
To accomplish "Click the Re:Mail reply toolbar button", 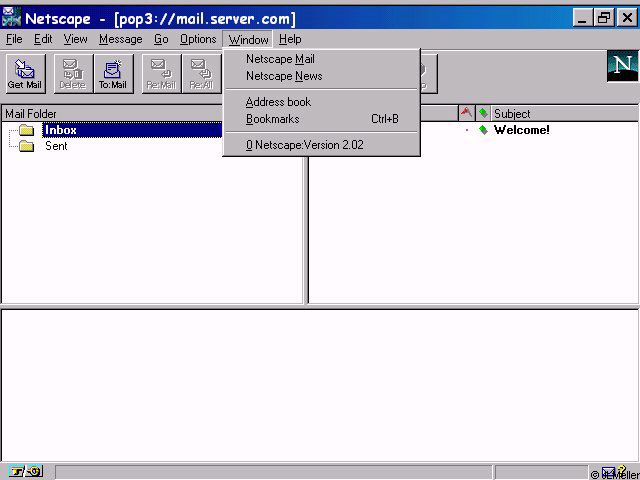I will click(161, 74).
